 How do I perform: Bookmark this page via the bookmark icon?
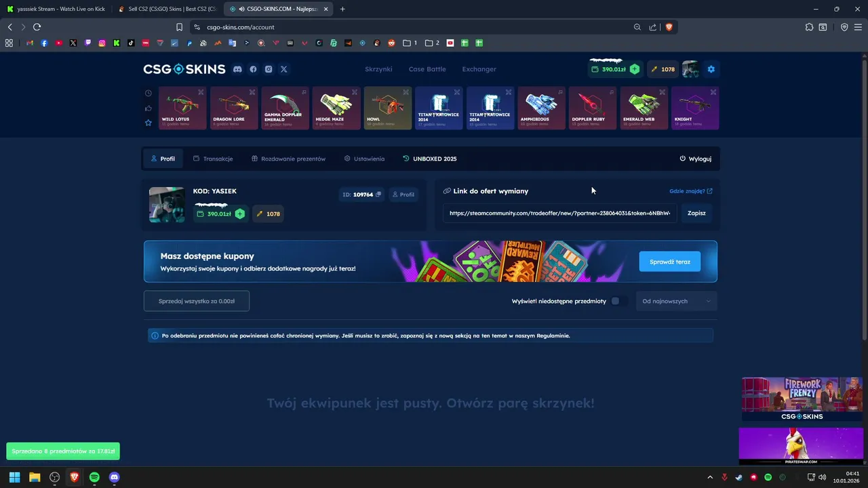[x=179, y=27]
